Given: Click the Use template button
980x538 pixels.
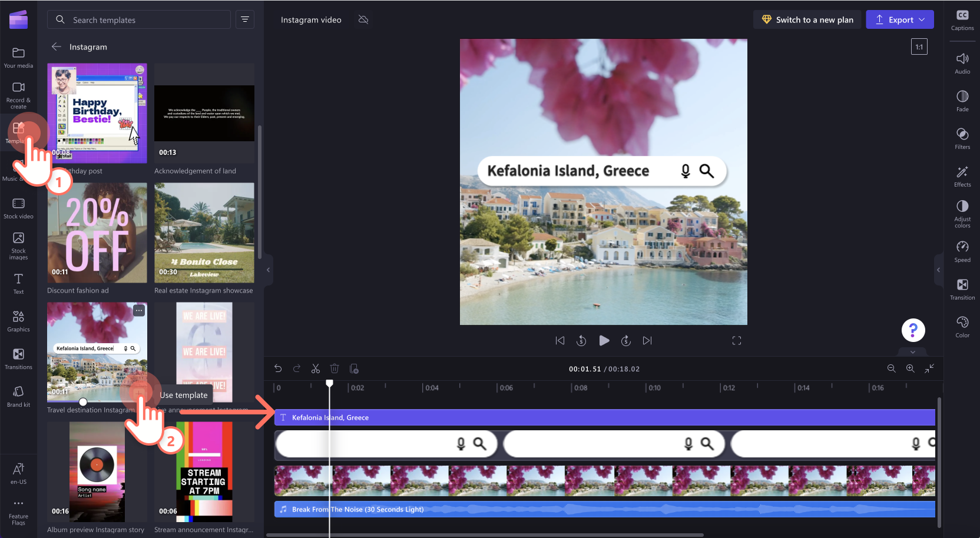Looking at the screenshot, I should pyautogui.click(x=140, y=393).
